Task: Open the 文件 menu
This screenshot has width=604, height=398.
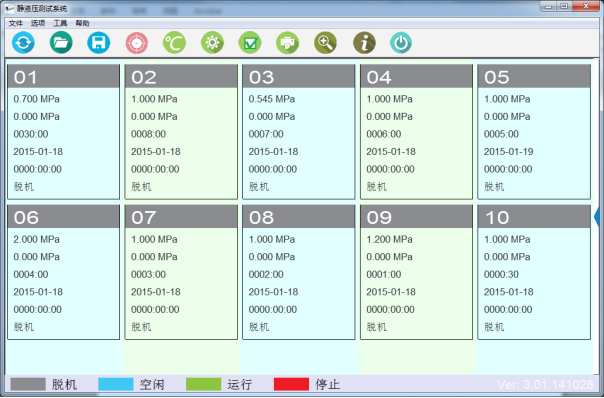Action: pos(16,24)
